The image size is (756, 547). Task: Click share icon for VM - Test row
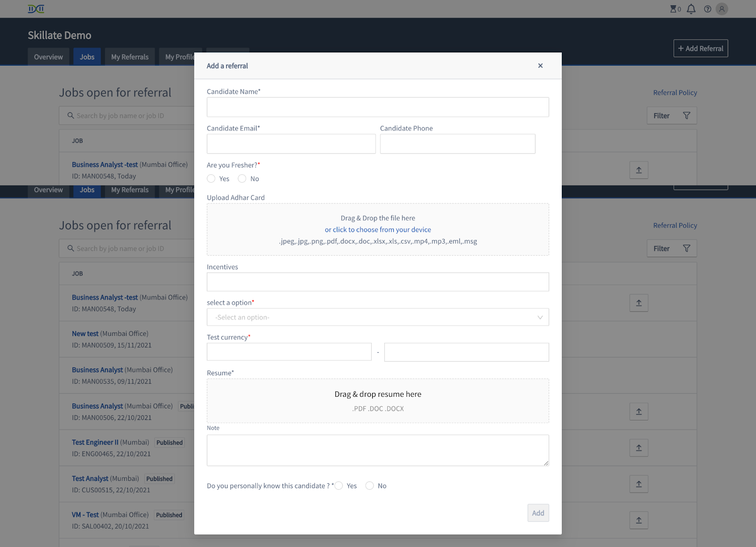[x=639, y=520]
